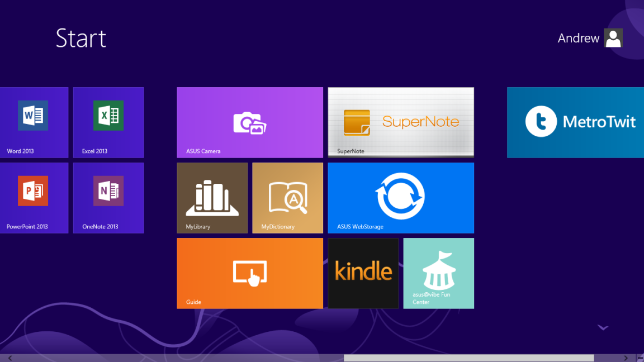Launch SuperNote
The image size is (644, 362).
(400, 122)
